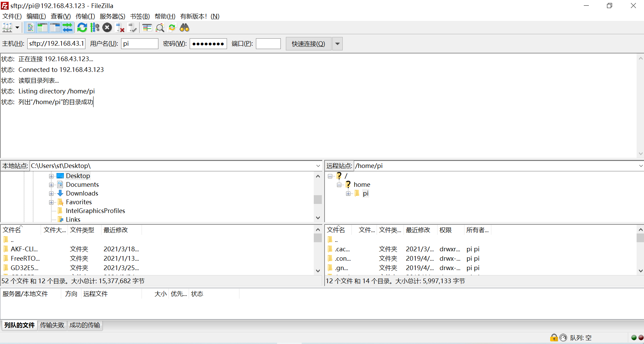This screenshot has width=644, height=344.
Task: Open the 帮助(H) menu
Action: pyautogui.click(x=165, y=16)
